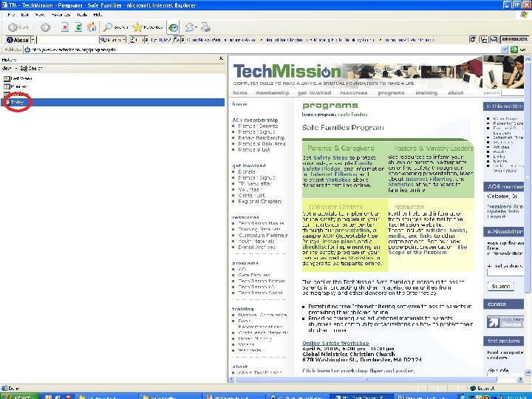
Task: Open Favorites with the star icon
Action: [x=148, y=27]
